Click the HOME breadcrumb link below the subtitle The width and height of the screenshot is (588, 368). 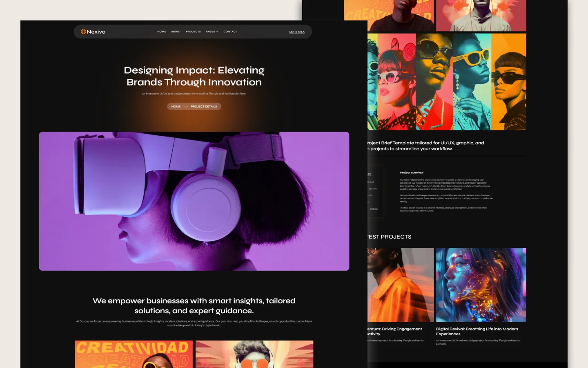[176, 106]
